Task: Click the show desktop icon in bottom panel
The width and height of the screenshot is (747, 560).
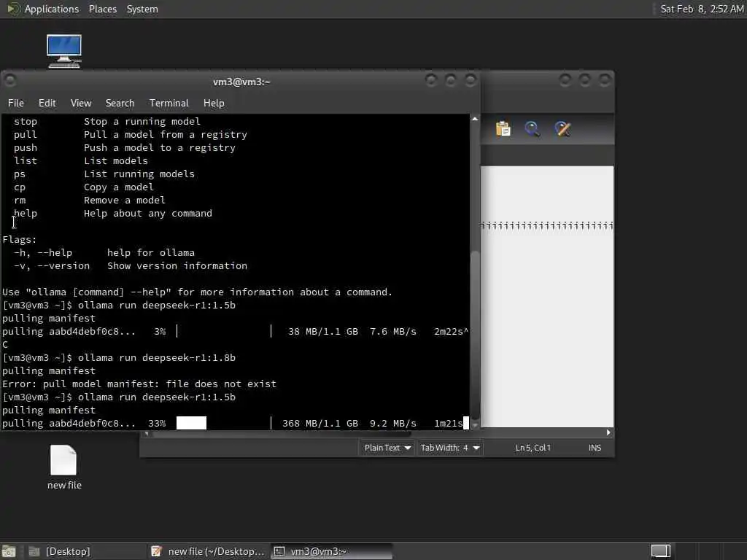Action: point(9,551)
